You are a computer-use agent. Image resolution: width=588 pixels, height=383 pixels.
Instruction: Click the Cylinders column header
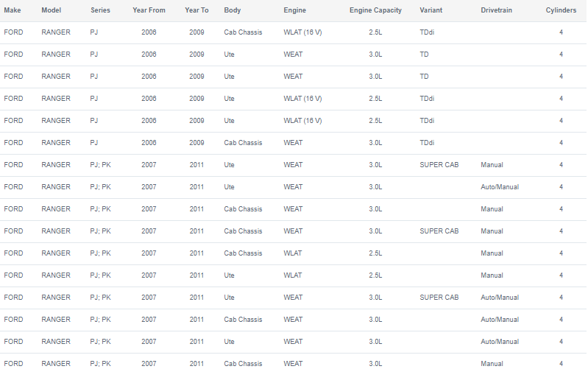(561, 10)
